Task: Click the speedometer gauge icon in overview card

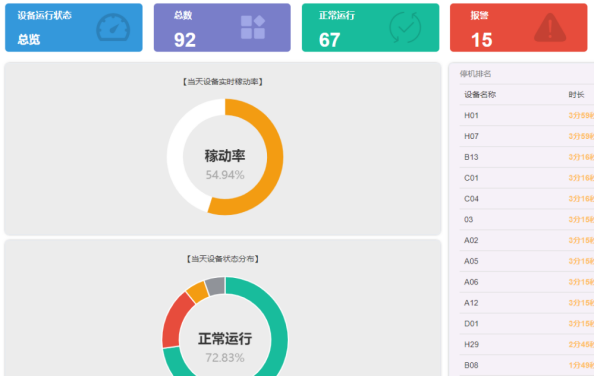Action: tap(113, 28)
